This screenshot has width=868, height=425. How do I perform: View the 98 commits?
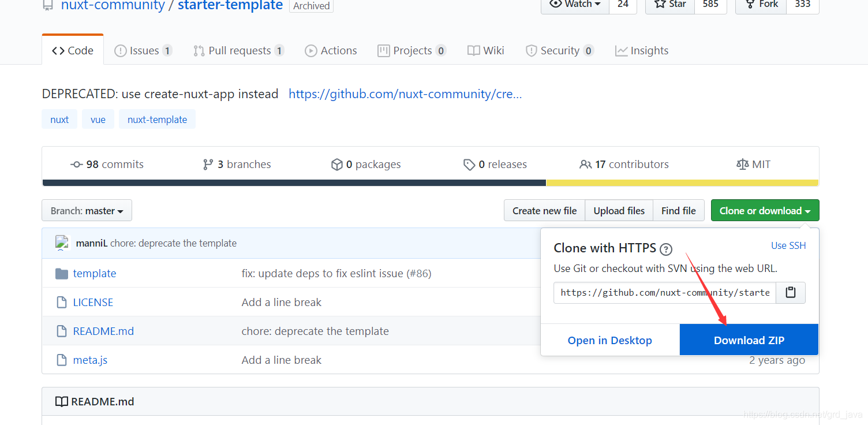click(107, 165)
